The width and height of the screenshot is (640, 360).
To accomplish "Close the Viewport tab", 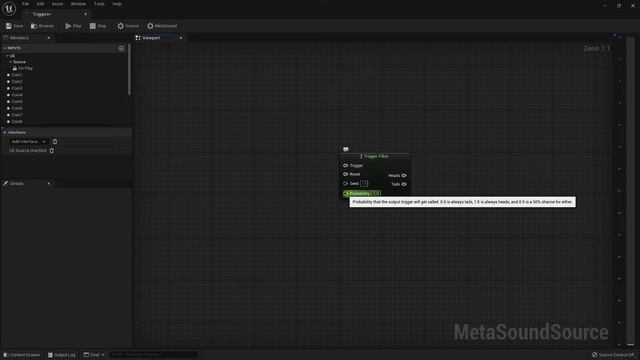I will pyautogui.click(x=181, y=38).
